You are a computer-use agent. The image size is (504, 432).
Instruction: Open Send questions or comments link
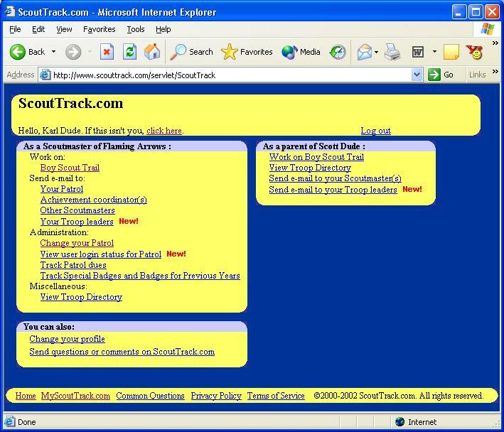pos(122,352)
